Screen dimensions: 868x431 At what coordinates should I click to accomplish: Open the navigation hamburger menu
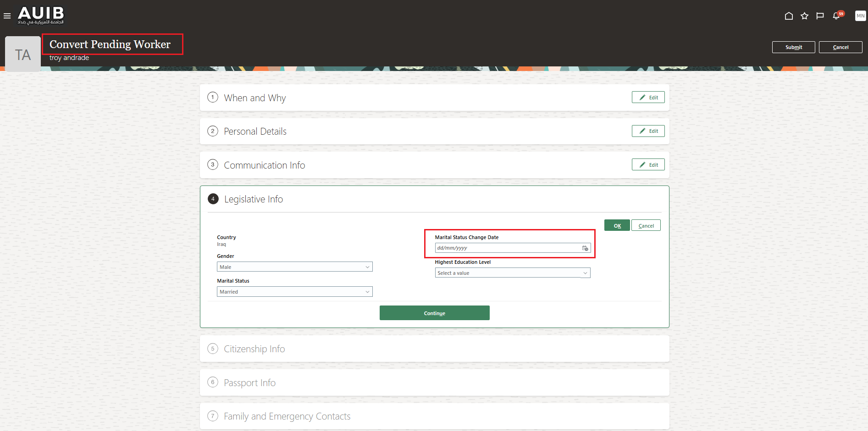[x=7, y=16]
